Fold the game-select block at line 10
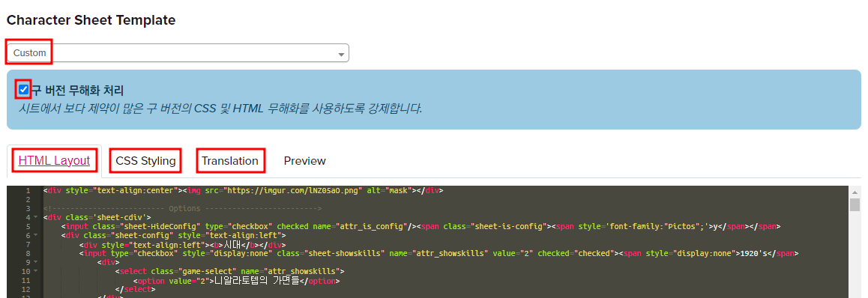Screen dimensions: 868x298 [35, 271]
